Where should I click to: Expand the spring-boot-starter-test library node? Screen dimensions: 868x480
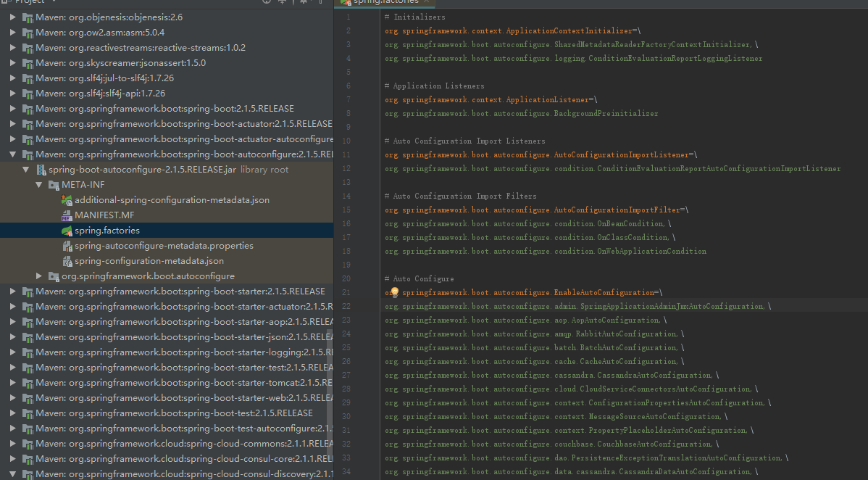coord(12,368)
